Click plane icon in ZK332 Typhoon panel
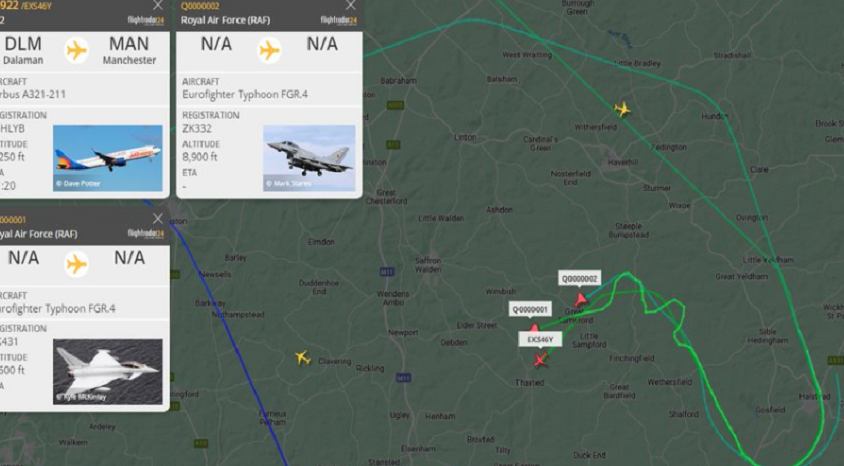This screenshot has width=844, height=466. click(x=269, y=51)
